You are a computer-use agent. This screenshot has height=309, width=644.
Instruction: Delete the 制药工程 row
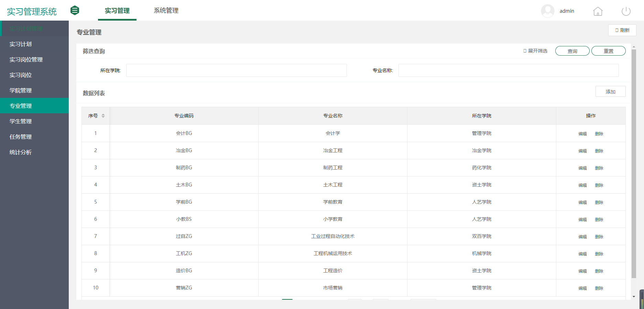pyautogui.click(x=599, y=168)
